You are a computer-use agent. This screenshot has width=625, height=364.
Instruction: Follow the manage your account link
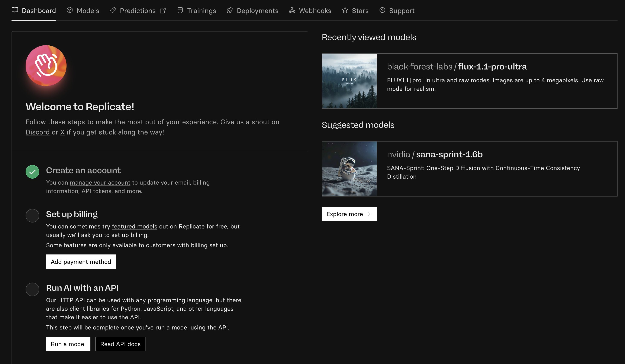100,182
